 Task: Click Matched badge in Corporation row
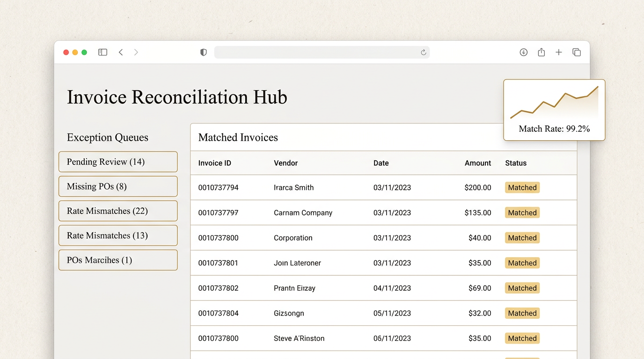(x=522, y=238)
